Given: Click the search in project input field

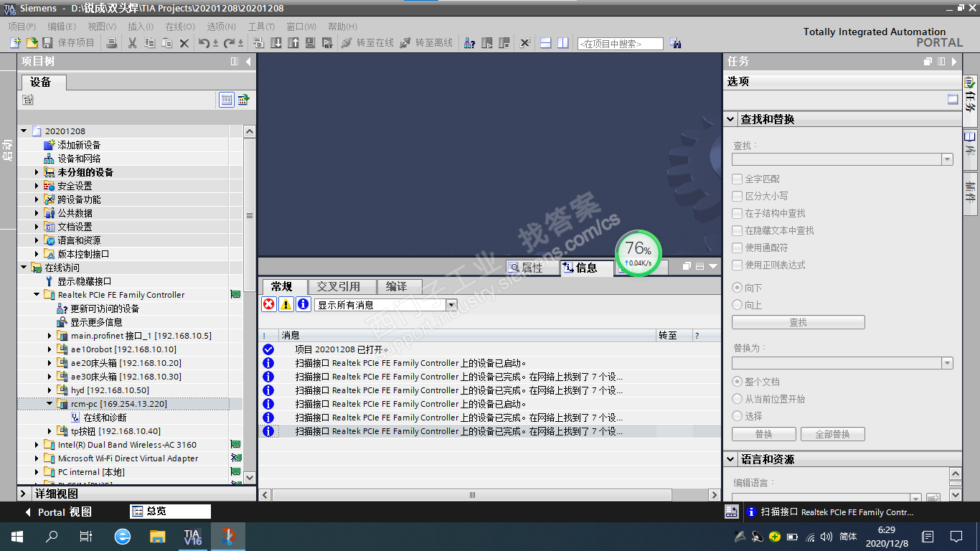Looking at the screenshot, I should tap(621, 44).
